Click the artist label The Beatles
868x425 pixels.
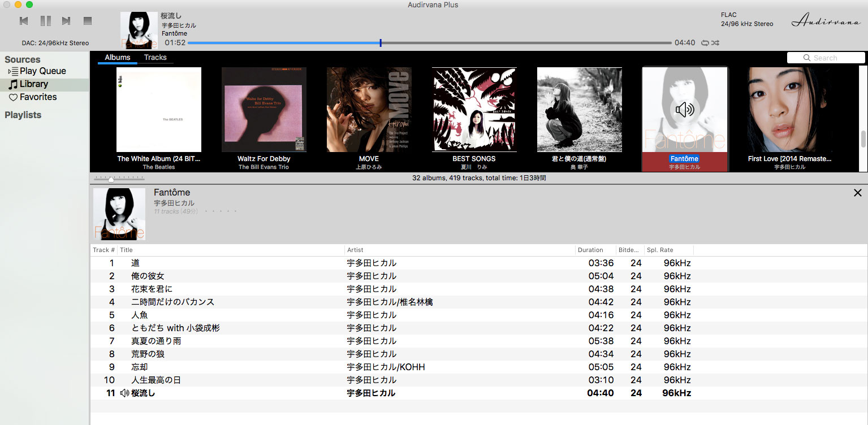(x=159, y=167)
